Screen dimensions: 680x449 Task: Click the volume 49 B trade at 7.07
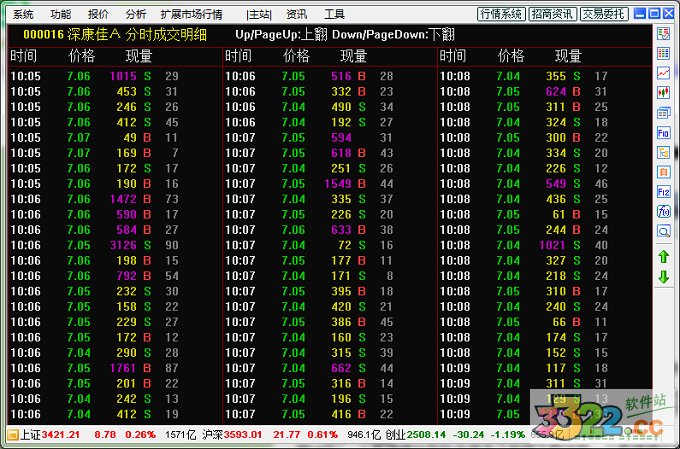pyautogui.click(x=115, y=138)
